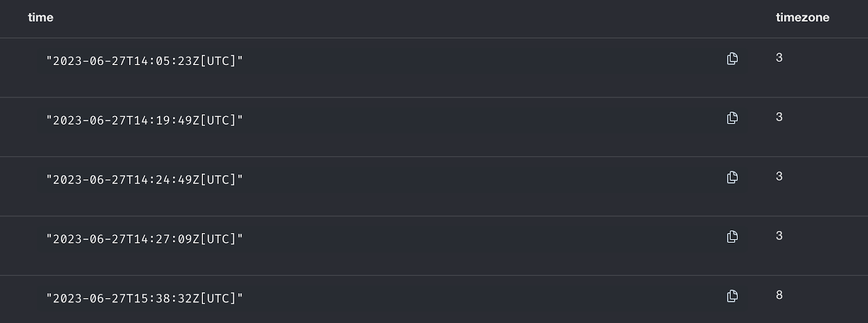
Task: Click the time column header
Action: 41,17
